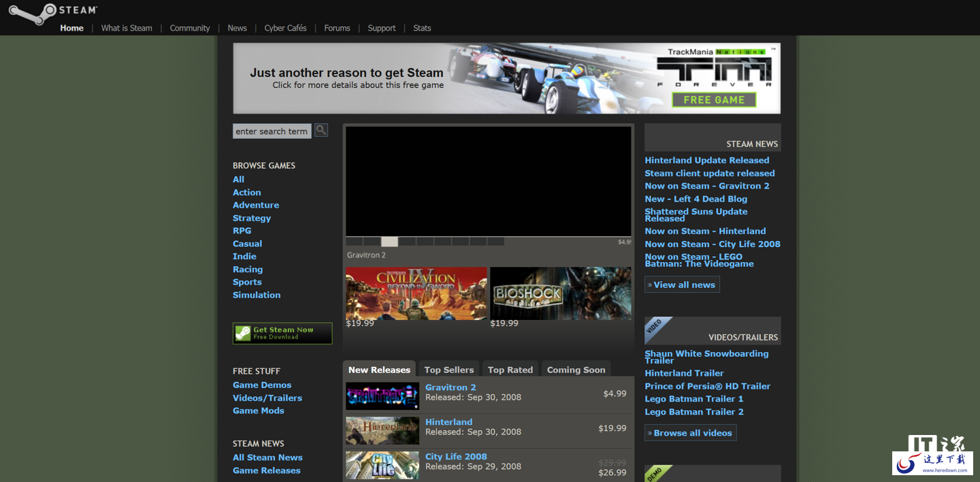Open the TrackMania Forever free game banner

pyautogui.click(x=506, y=78)
